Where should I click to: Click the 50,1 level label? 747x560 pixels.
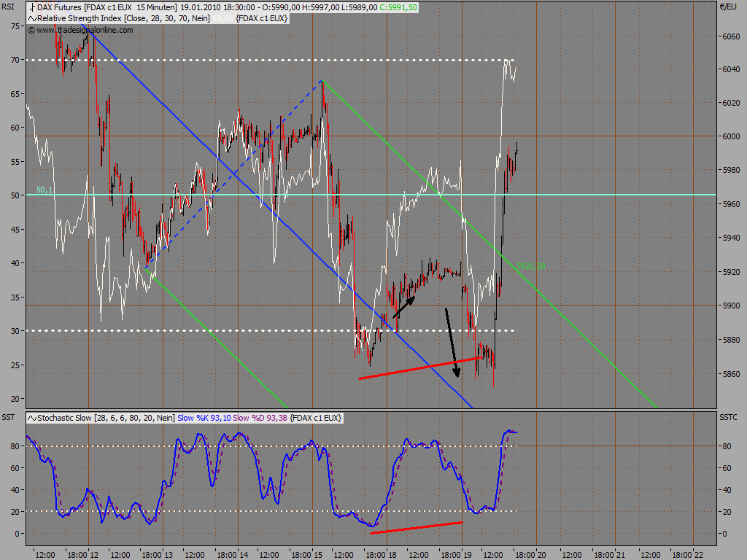pyautogui.click(x=44, y=190)
